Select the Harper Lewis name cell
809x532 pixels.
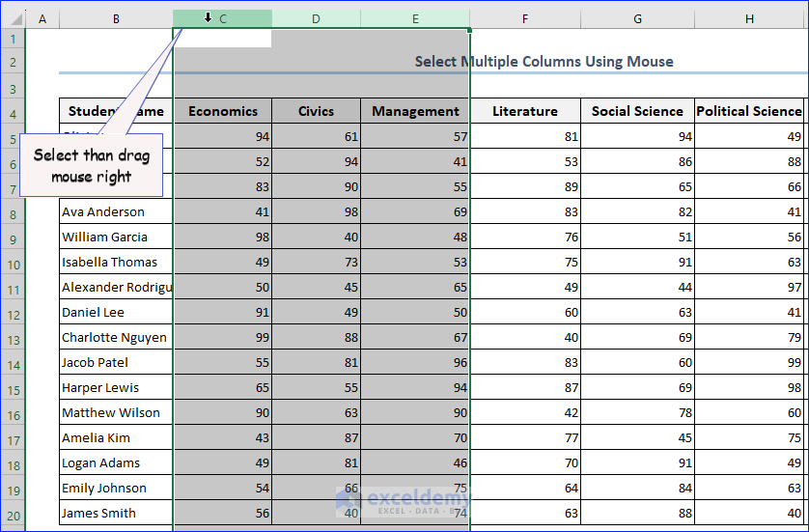[x=116, y=387]
